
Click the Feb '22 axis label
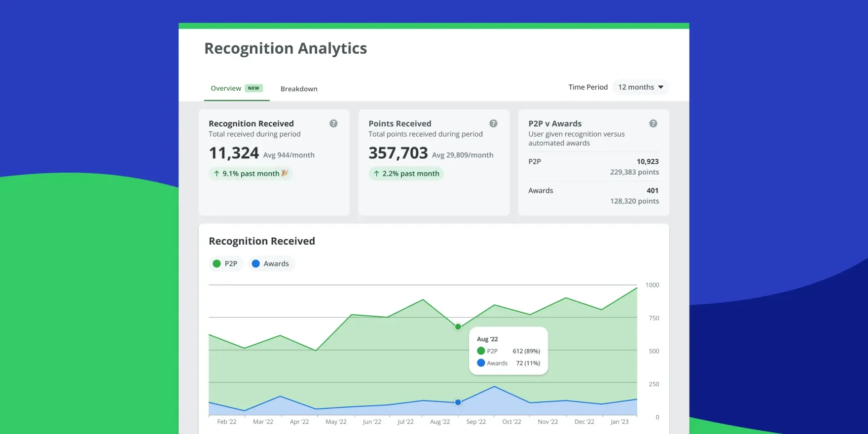click(227, 422)
